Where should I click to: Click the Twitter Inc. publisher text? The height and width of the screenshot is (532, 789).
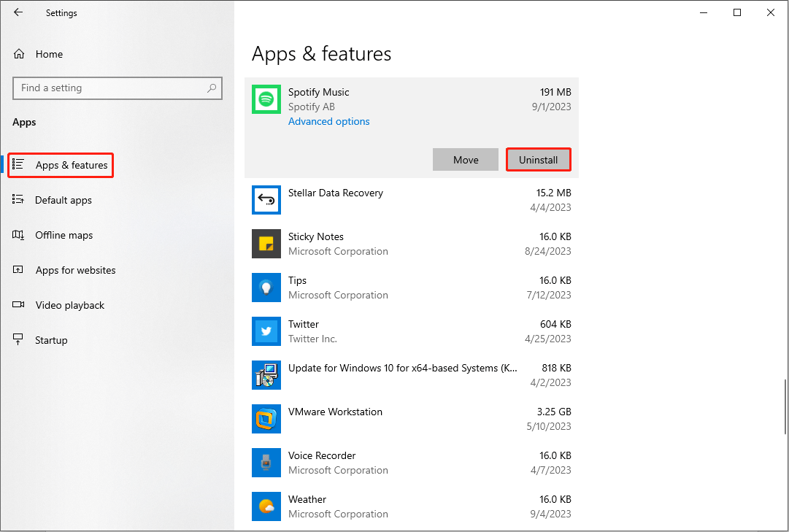click(x=312, y=339)
